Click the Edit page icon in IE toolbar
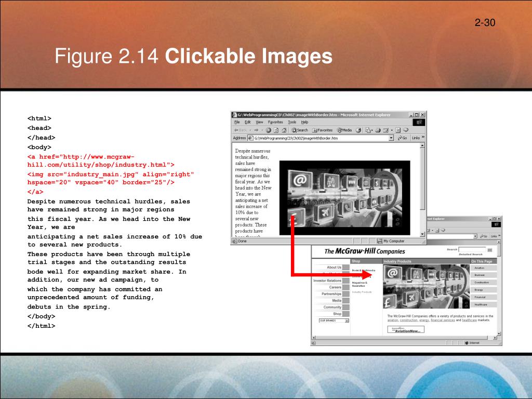 [x=385, y=130]
